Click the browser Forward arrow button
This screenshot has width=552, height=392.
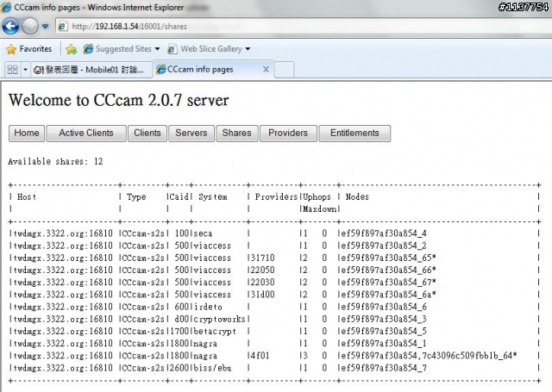click(x=30, y=26)
